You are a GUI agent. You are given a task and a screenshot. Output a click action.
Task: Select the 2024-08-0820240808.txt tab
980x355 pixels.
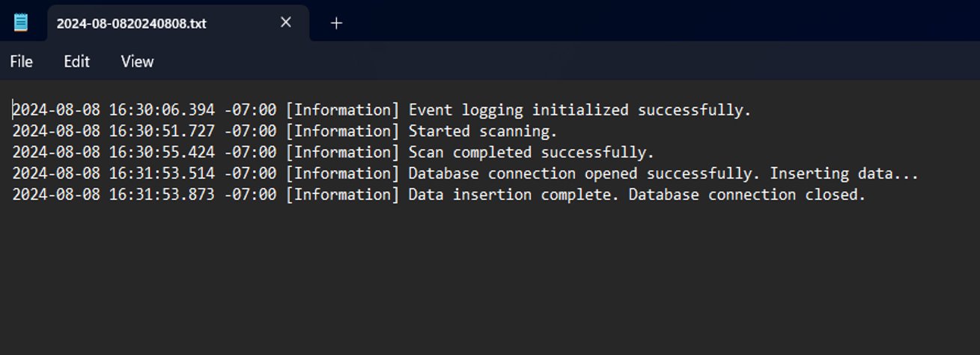pyautogui.click(x=131, y=23)
